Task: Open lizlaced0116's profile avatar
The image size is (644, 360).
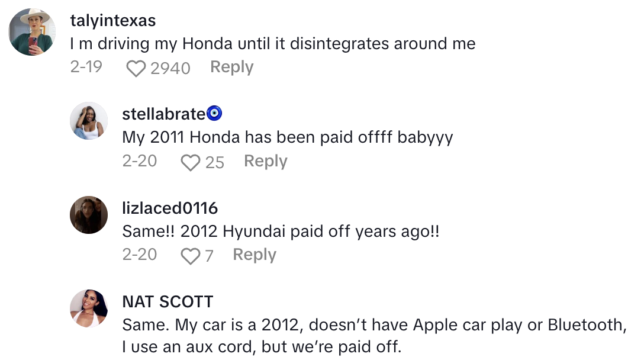Action: (89, 214)
